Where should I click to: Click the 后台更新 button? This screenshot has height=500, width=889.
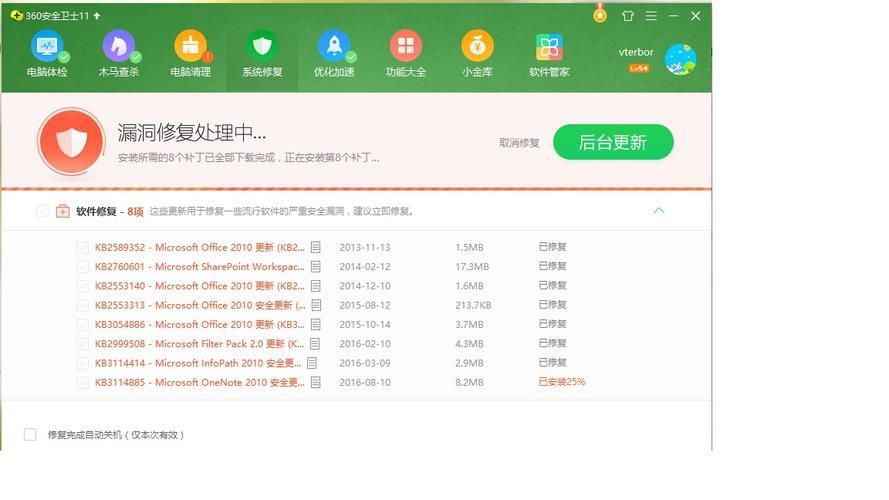[613, 142]
